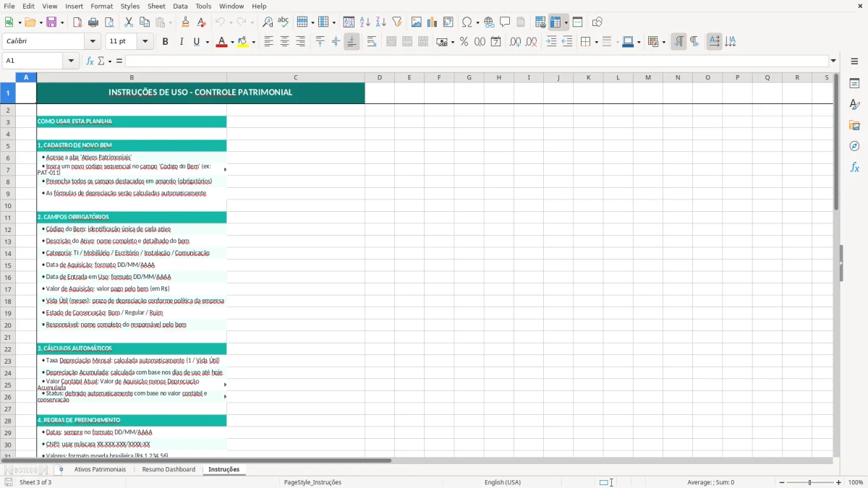The image size is (868, 488).
Task: Open Find and Replace
Action: click(268, 22)
